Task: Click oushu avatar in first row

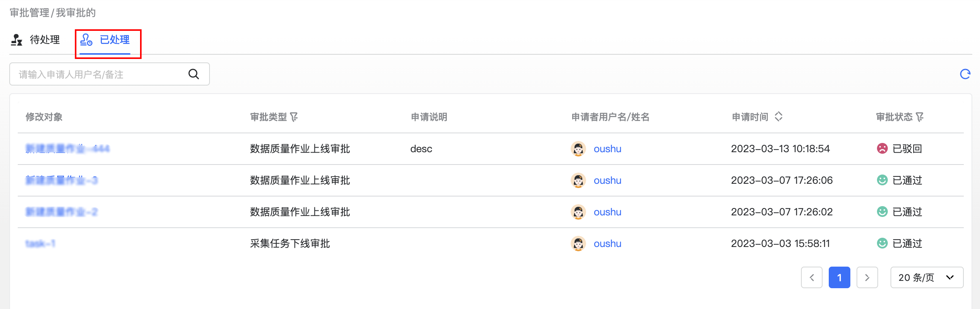Action: point(578,149)
